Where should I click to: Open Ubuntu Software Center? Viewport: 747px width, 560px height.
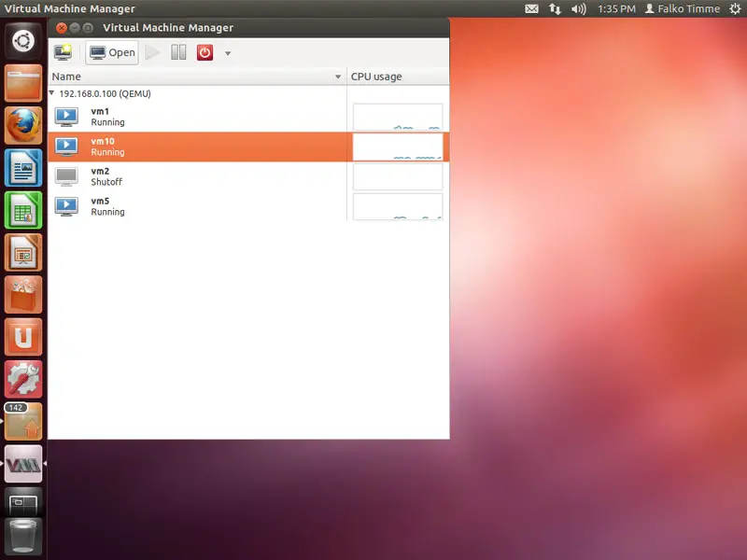click(23, 294)
